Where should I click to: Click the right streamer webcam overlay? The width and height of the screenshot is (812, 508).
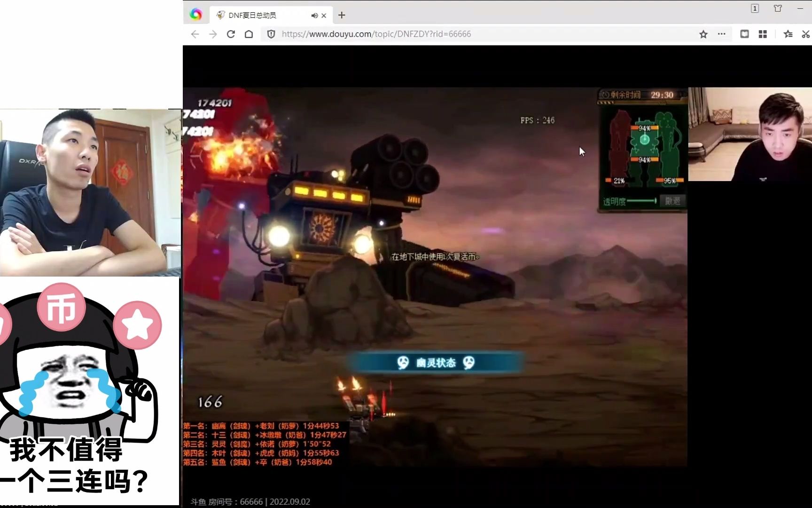(750, 134)
